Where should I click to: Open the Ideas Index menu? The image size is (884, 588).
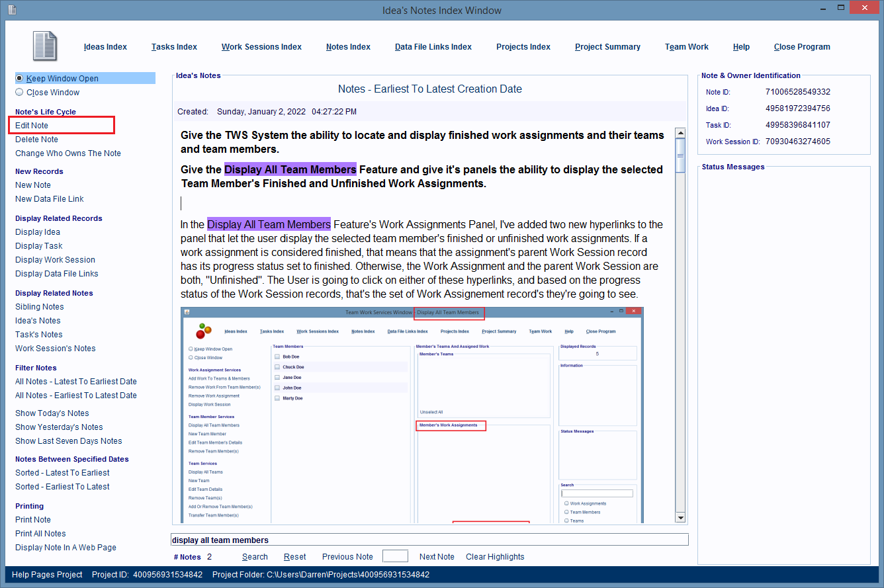[x=105, y=47]
